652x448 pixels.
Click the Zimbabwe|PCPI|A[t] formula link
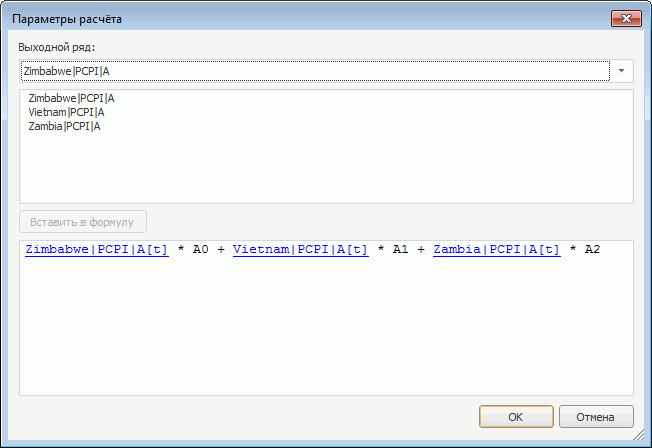pos(97,249)
